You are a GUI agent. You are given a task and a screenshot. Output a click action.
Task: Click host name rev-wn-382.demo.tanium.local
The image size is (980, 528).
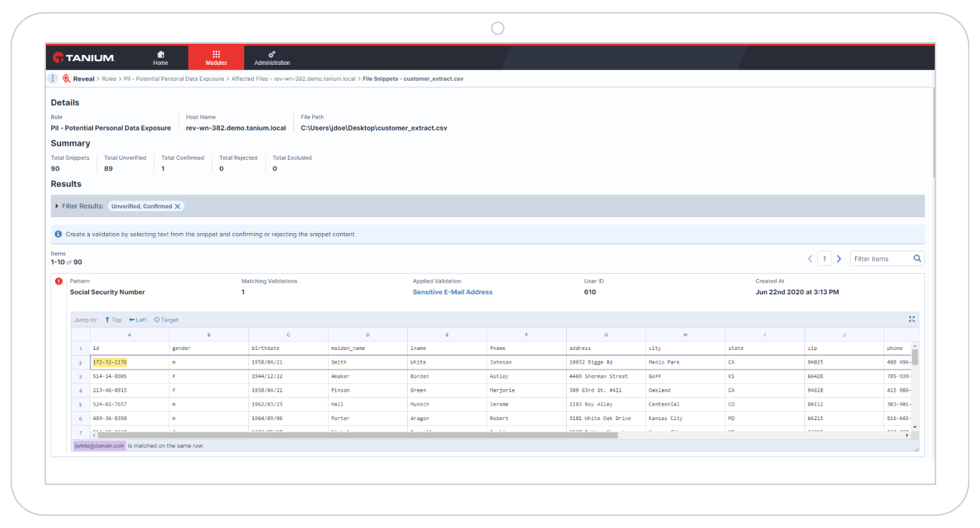236,128
